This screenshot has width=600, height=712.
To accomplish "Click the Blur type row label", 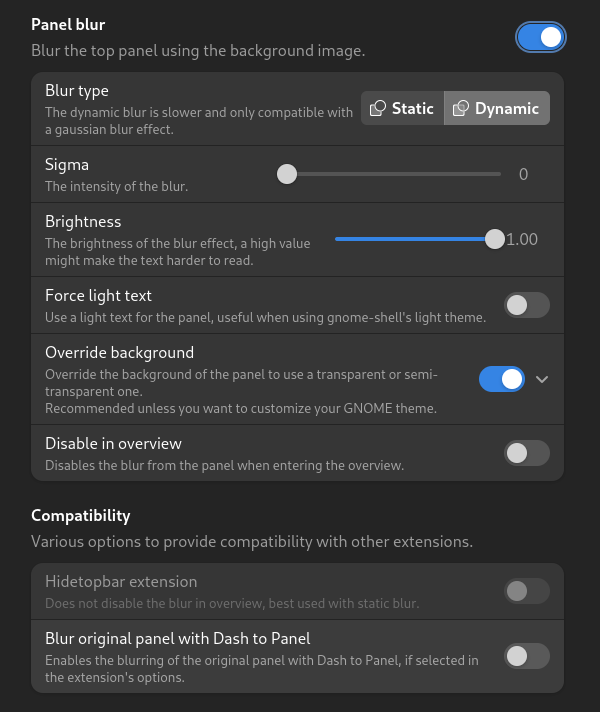I will [77, 91].
